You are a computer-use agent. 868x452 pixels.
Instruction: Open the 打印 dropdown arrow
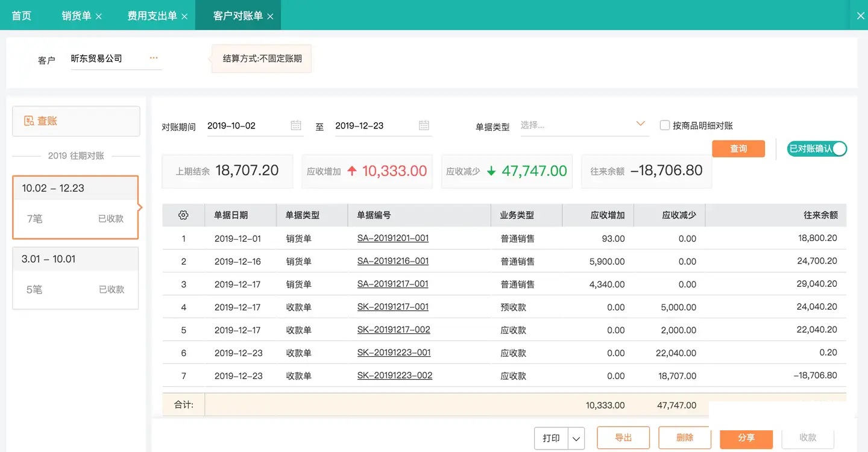coord(577,438)
